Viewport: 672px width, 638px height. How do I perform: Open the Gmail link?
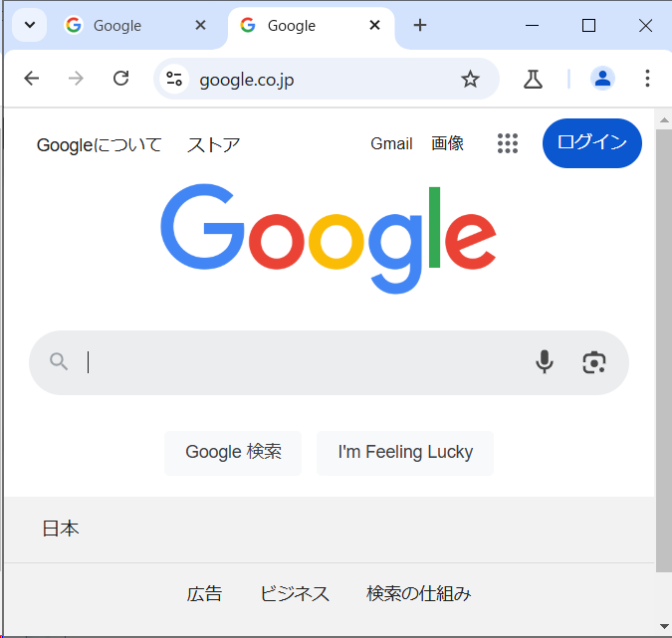(391, 144)
